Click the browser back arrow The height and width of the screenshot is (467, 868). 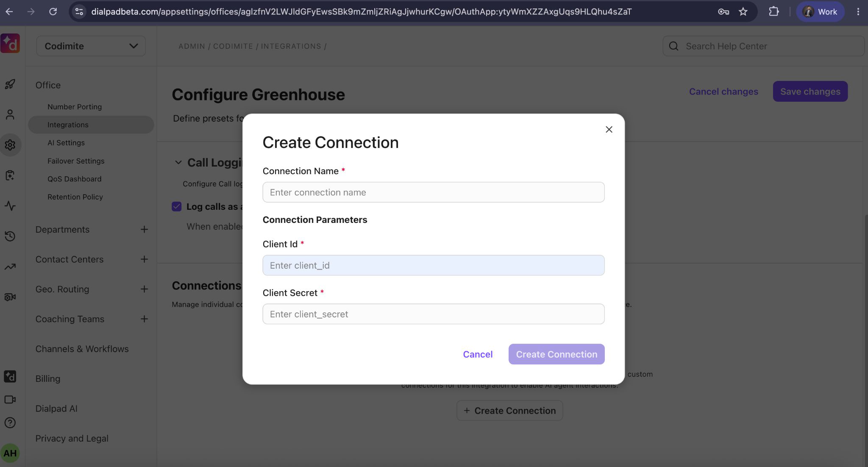(x=9, y=12)
